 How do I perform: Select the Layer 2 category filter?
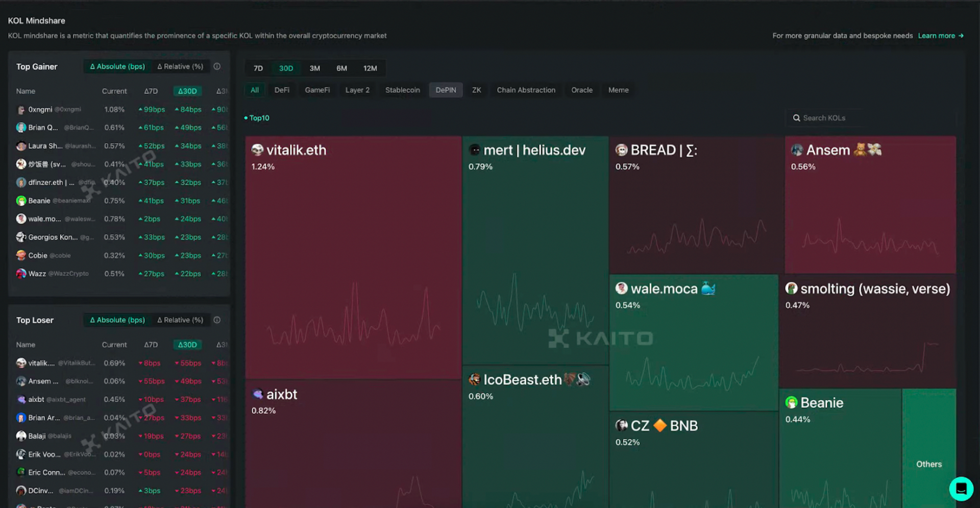(x=357, y=90)
